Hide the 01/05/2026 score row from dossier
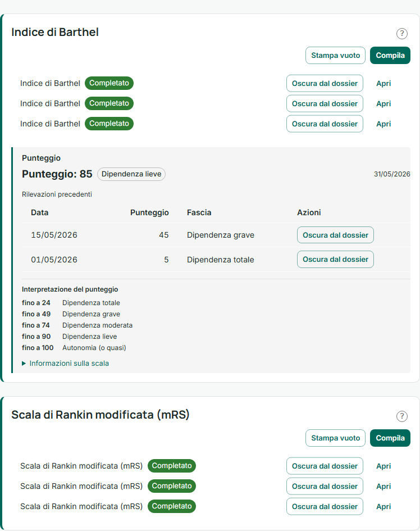Viewport: 420px width, 531px height. (x=335, y=260)
